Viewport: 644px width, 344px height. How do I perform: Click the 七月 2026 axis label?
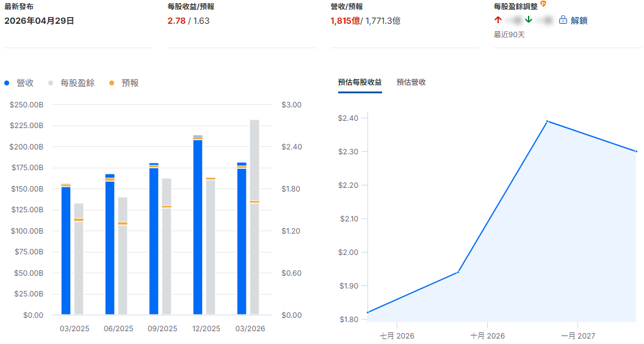[397, 336]
